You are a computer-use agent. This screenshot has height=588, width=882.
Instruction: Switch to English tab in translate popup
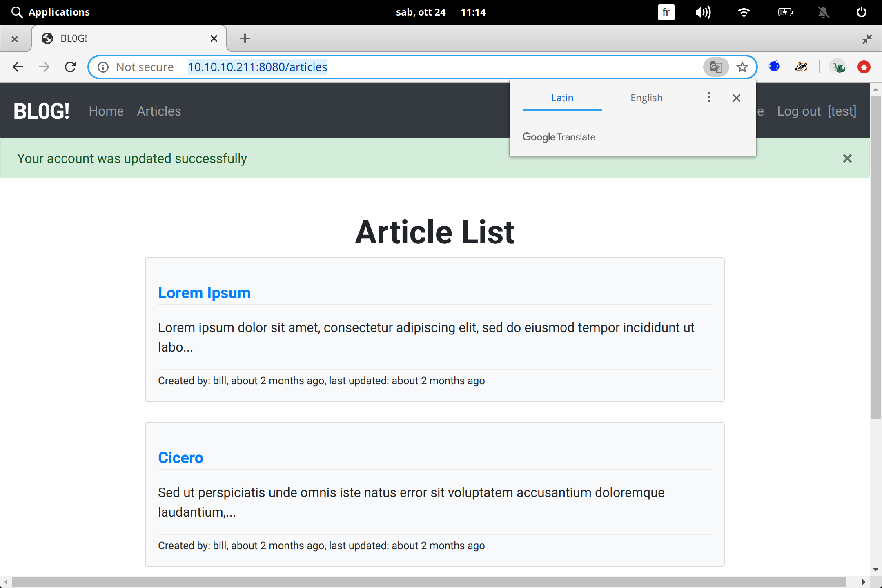coord(646,98)
